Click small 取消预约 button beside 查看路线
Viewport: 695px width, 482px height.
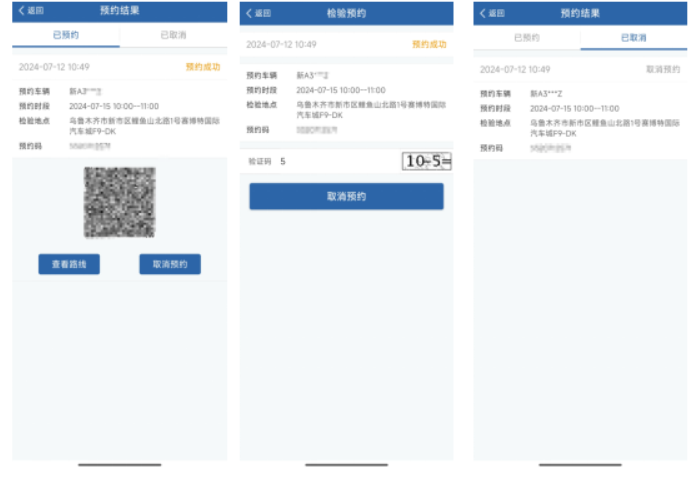click(x=170, y=264)
